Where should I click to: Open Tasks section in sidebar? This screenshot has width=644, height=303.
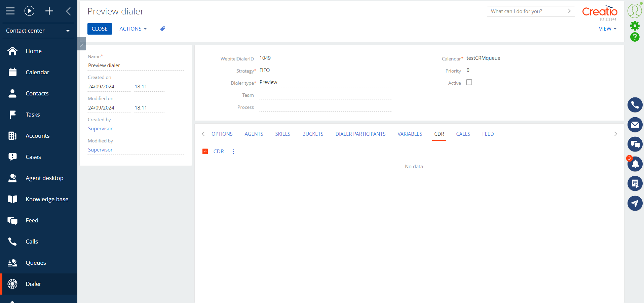pyautogui.click(x=38, y=115)
